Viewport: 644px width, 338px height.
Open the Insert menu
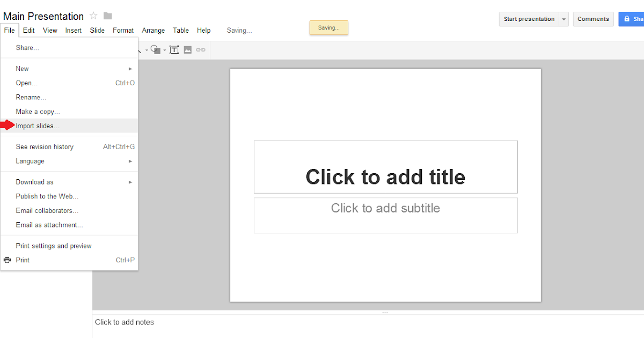pos(73,30)
